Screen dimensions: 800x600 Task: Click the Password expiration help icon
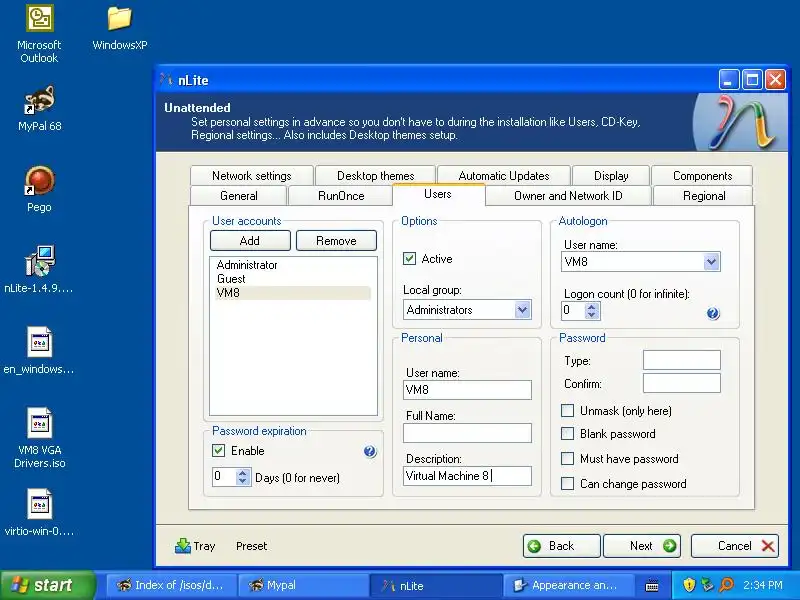370,452
